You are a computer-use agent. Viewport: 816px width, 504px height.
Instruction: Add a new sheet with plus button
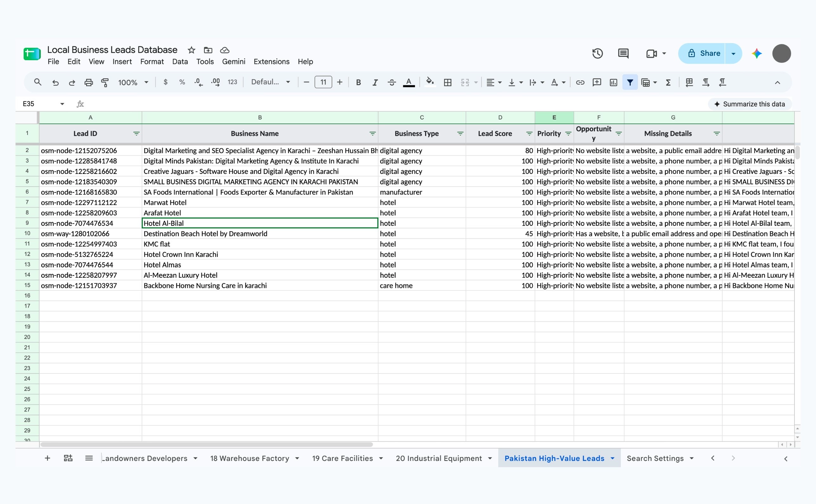point(47,458)
